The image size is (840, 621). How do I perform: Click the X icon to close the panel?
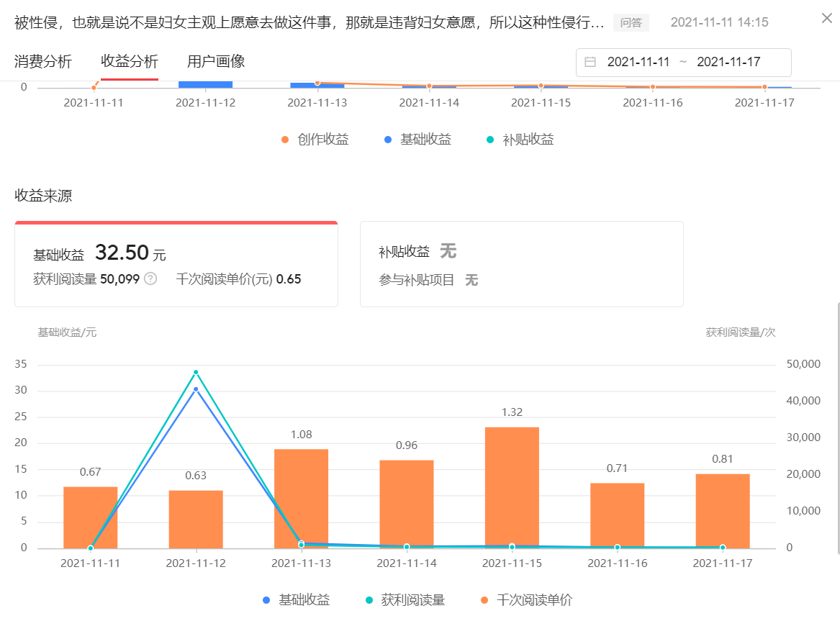[826, 18]
